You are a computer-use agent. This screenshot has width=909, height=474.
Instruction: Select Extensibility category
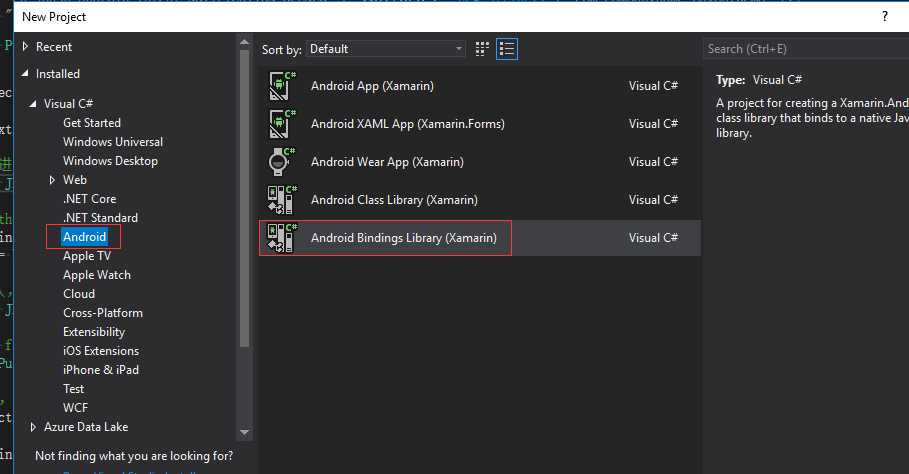[x=94, y=332]
